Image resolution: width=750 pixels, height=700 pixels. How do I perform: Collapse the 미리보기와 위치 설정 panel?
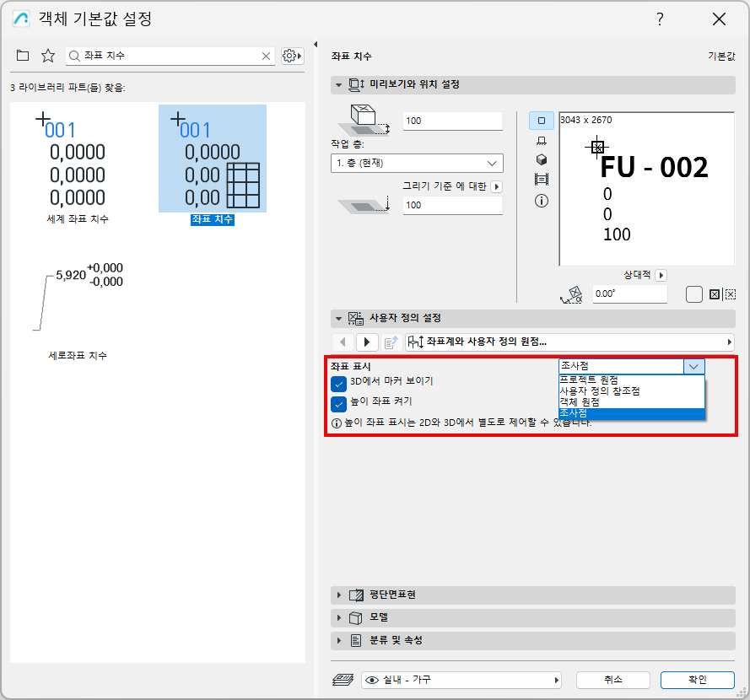(x=338, y=84)
